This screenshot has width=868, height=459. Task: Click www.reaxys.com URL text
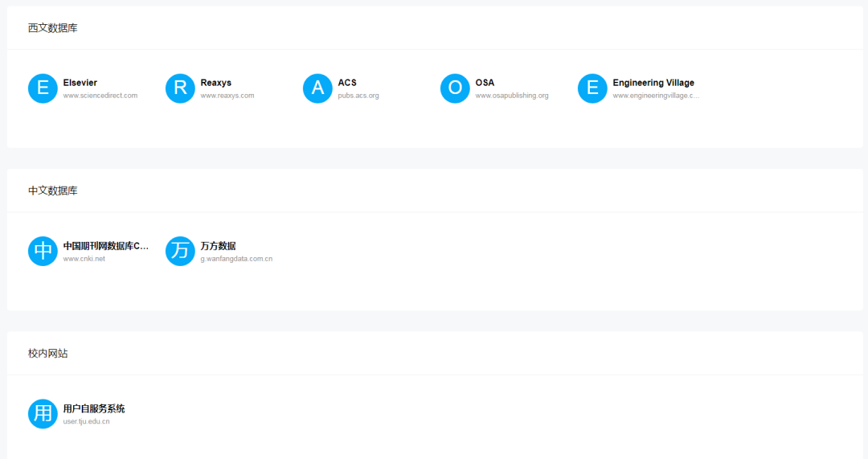(x=227, y=95)
